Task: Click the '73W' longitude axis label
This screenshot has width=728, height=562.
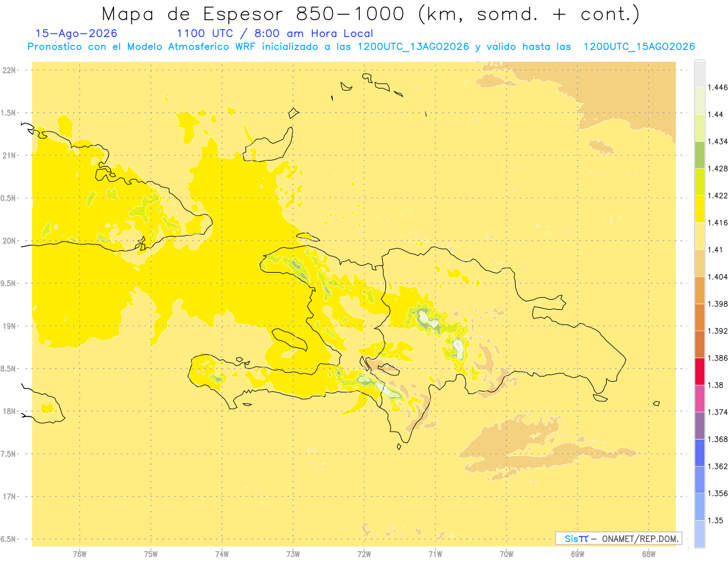Action: point(293,554)
